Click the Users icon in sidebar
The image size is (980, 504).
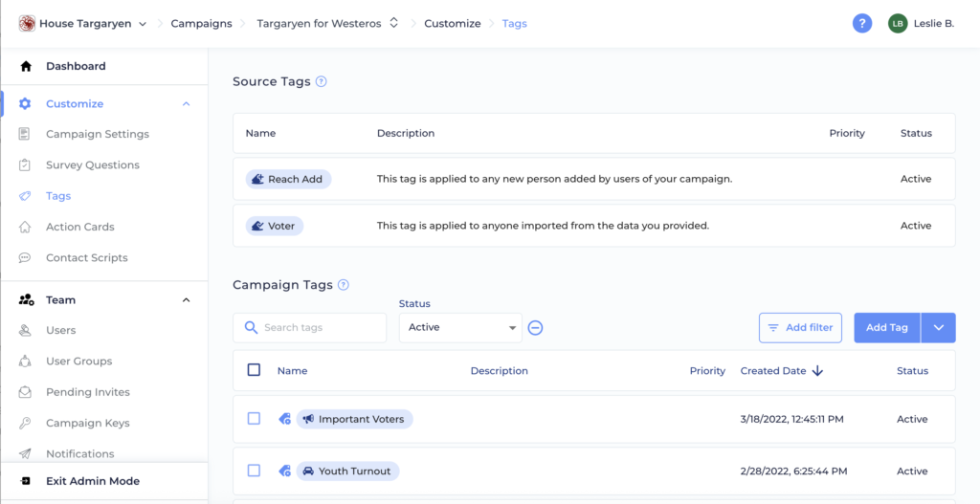pyautogui.click(x=24, y=330)
